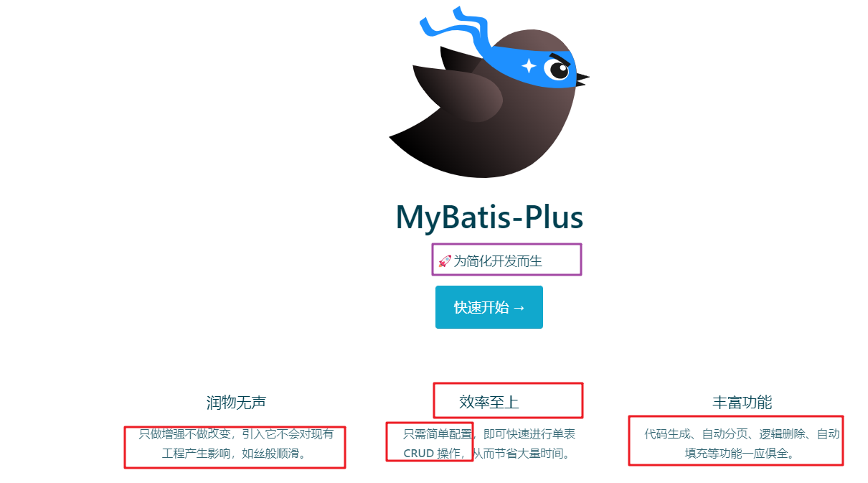The image size is (868, 483).
Task: Click the 代码生成、自动分页 description paragraph
Action: coord(742,444)
